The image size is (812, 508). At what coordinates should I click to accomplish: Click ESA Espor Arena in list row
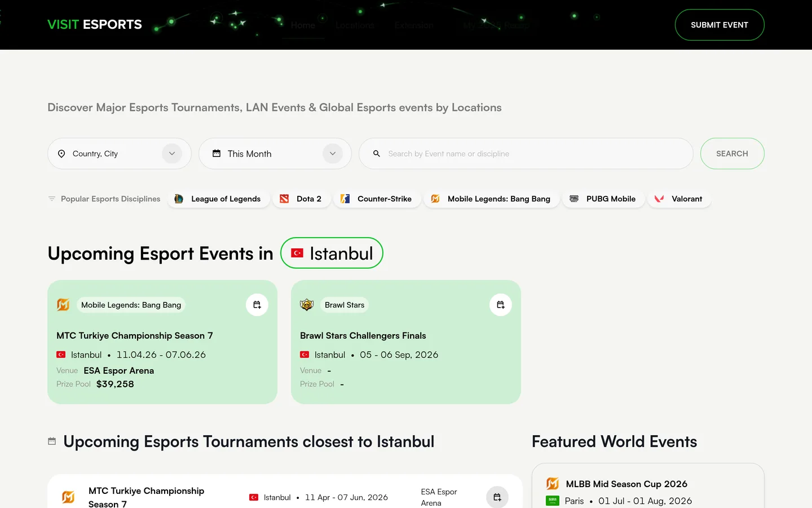point(439,497)
